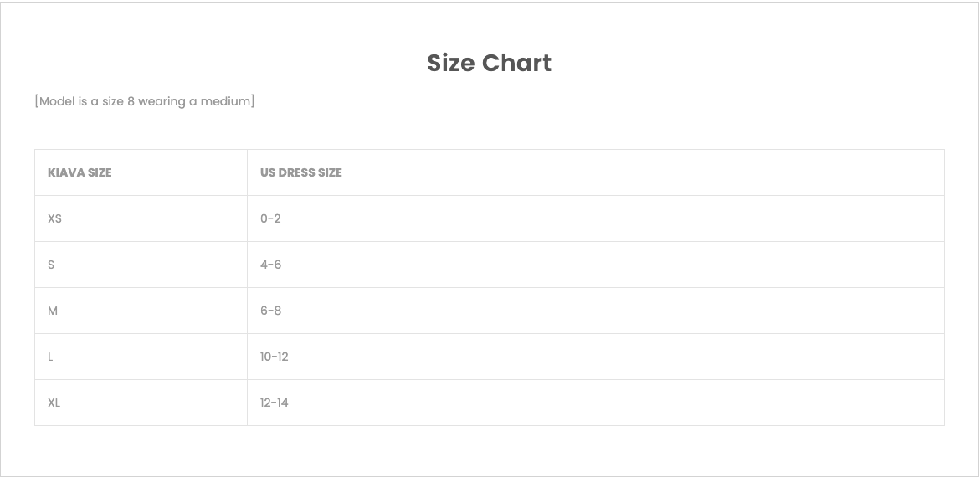
Task: Click the 12-14 dress size cell
Action: click(x=274, y=403)
